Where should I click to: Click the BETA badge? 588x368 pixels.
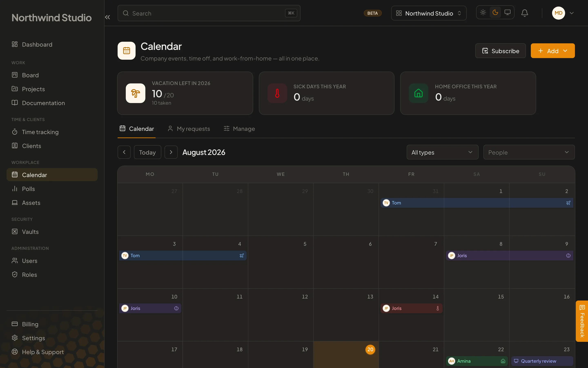(372, 13)
